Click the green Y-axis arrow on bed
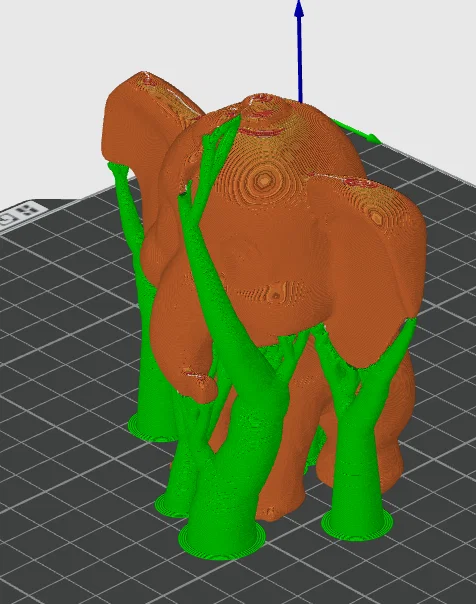This screenshot has height=604, width=476. pos(357,131)
